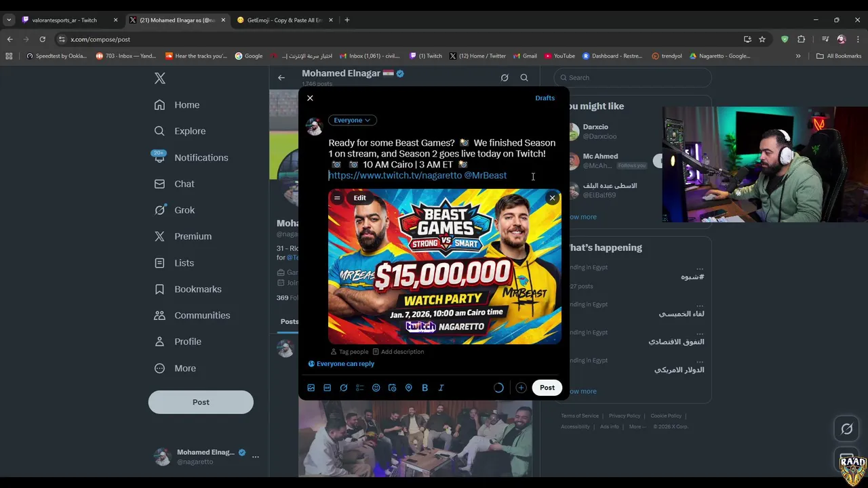The image size is (868, 488).
Task: Open the YouTube bookmark
Action: pos(559,56)
